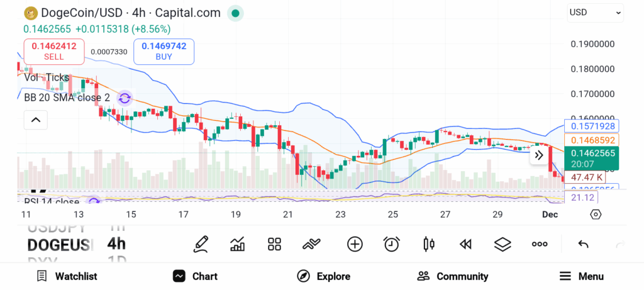Switch to the Watchlist tab
This screenshot has height=290, width=644.
point(67,276)
